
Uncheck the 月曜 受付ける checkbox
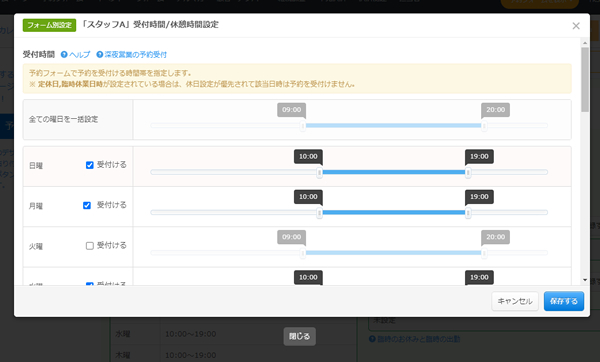pyautogui.click(x=87, y=205)
